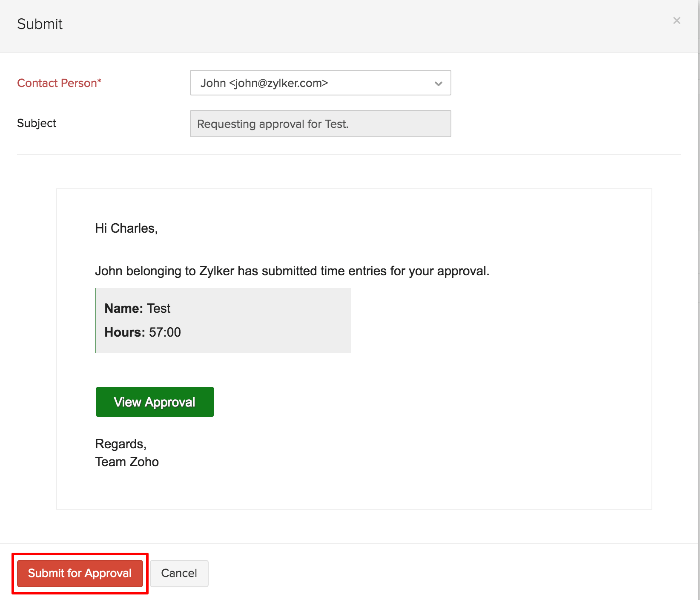Screen dimensions: 700x600
Task: Click the chevron arrow in contact field
Action: 438,84
